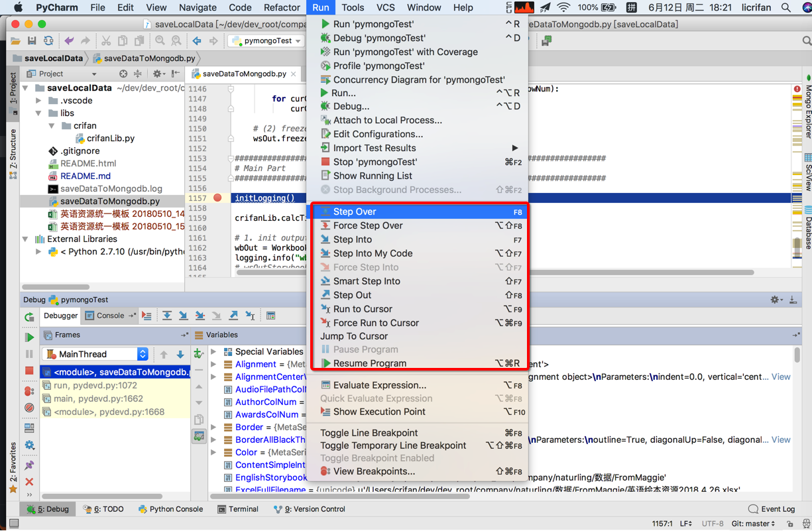Open the Event Log from the status bar
This screenshot has width=812, height=531.
(772, 508)
